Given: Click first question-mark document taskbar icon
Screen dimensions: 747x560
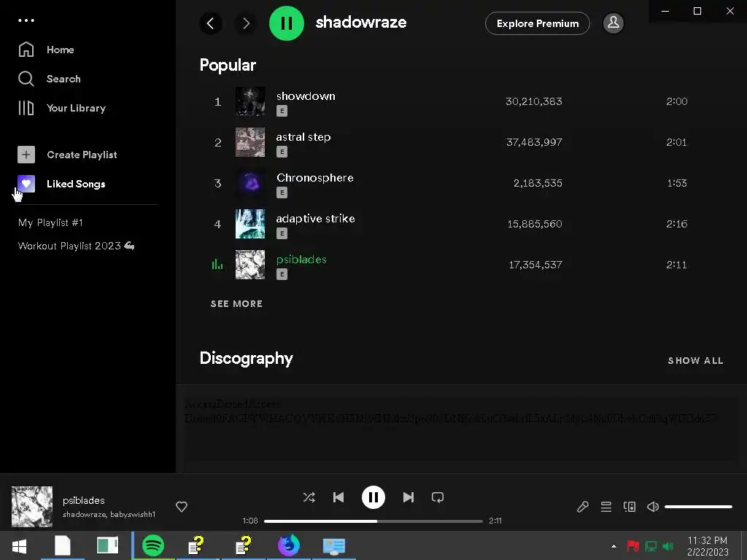Looking at the screenshot, I should pyautogui.click(x=197, y=545).
